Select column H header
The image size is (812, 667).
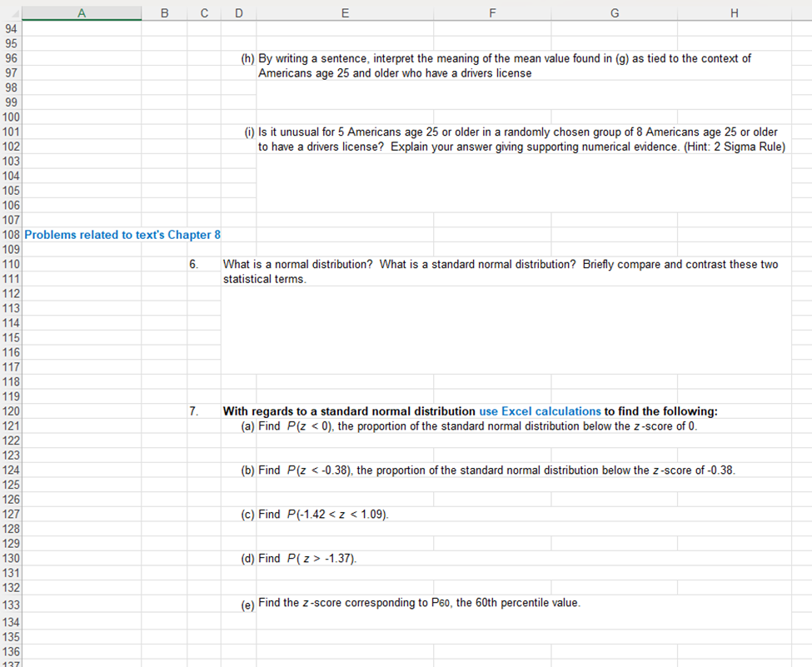734,12
